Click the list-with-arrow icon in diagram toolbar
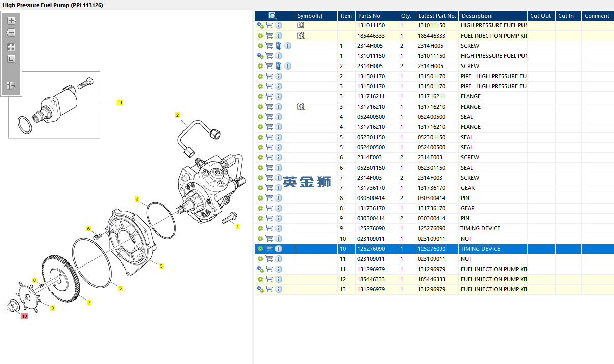 (x=11, y=86)
